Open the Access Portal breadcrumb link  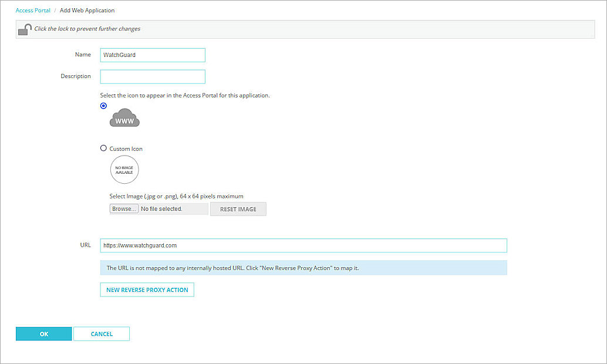click(33, 10)
